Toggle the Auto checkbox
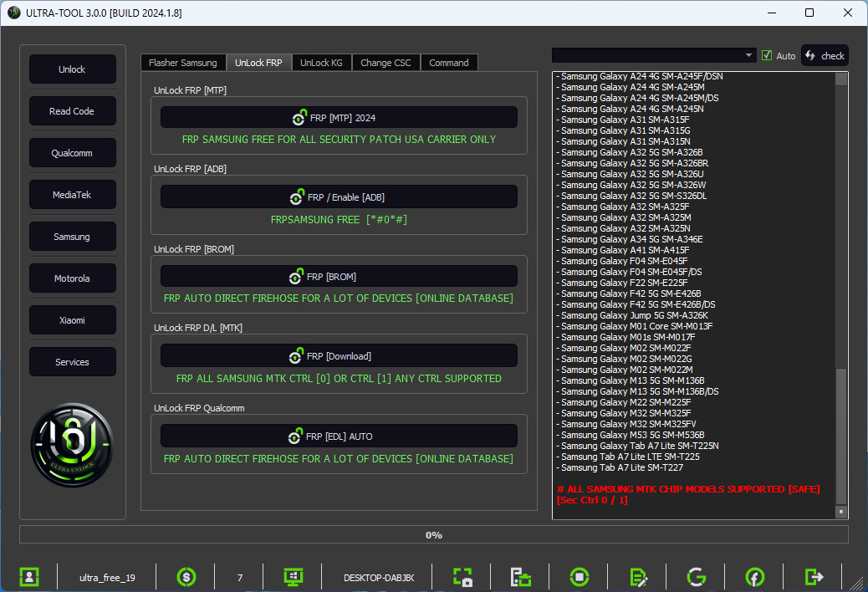The height and width of the screenshot is (592, 868). coord(767,55)
